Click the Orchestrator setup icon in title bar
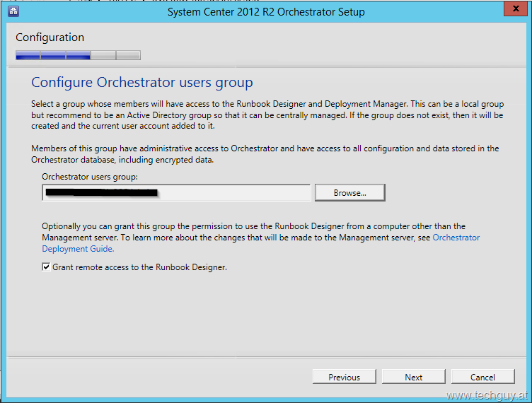The width and height of the screenshot is (532, 403). pos(13,11)
